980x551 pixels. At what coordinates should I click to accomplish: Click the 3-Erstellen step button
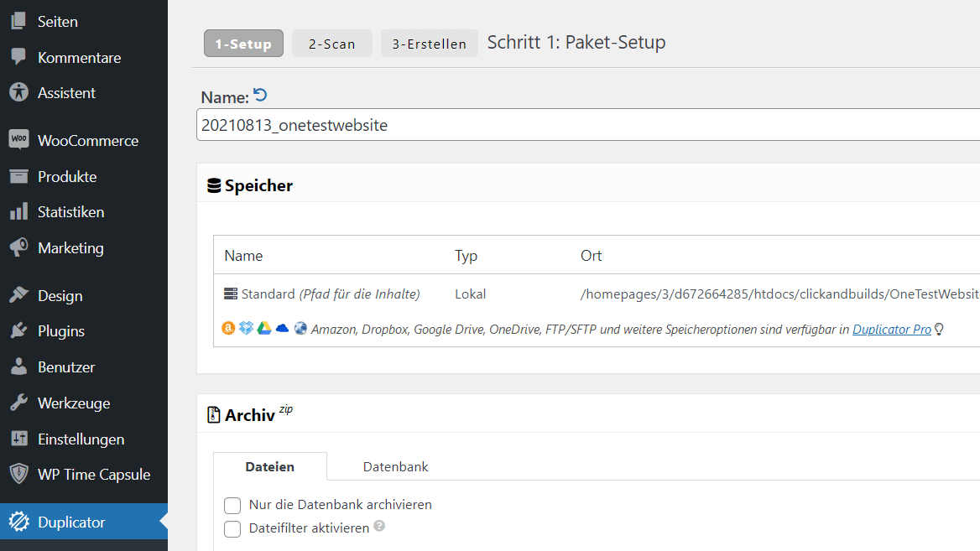430,43
